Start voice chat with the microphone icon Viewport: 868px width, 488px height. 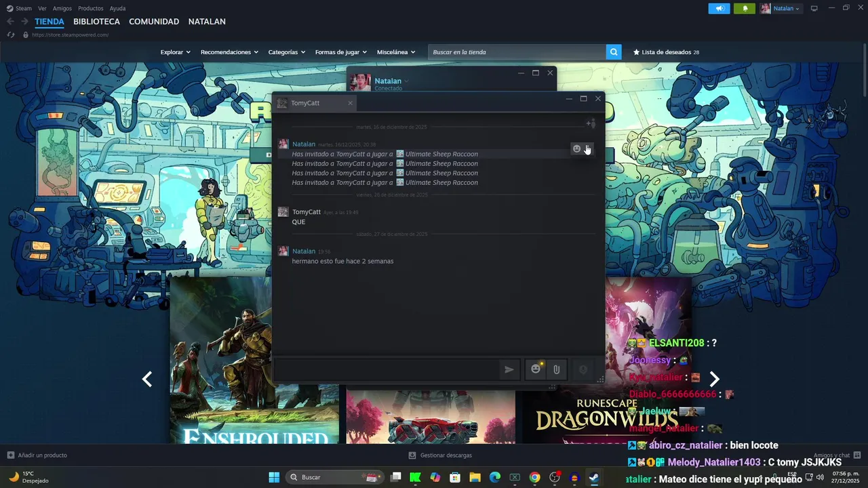pyautogui.click(x=583, y=369)
